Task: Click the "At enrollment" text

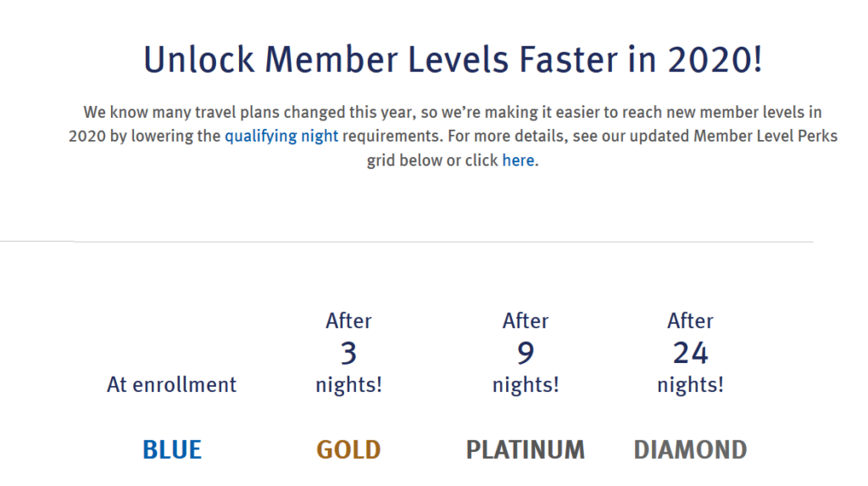Action: 171,384
